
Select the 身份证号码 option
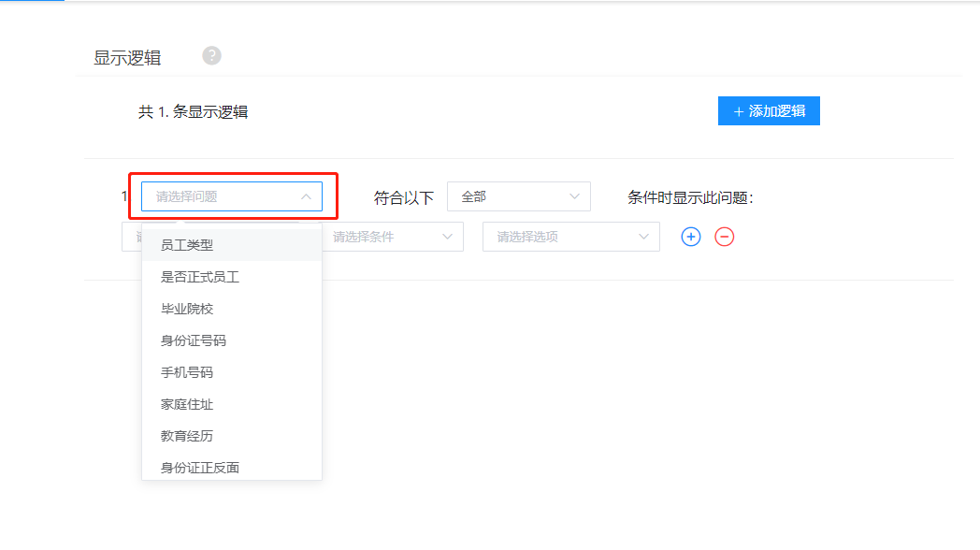coord(194,340)
